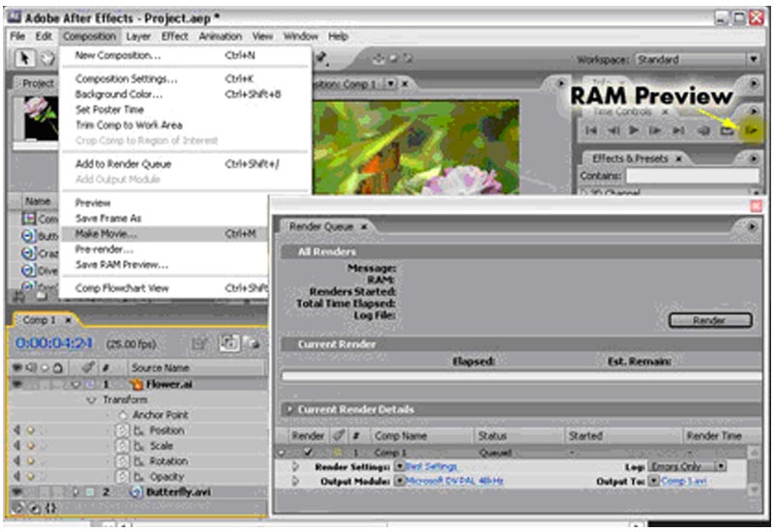This screenshot has height=532, width=774.
Task: Open Scale graph icon in timeline
Action: [x=138, y=446]
